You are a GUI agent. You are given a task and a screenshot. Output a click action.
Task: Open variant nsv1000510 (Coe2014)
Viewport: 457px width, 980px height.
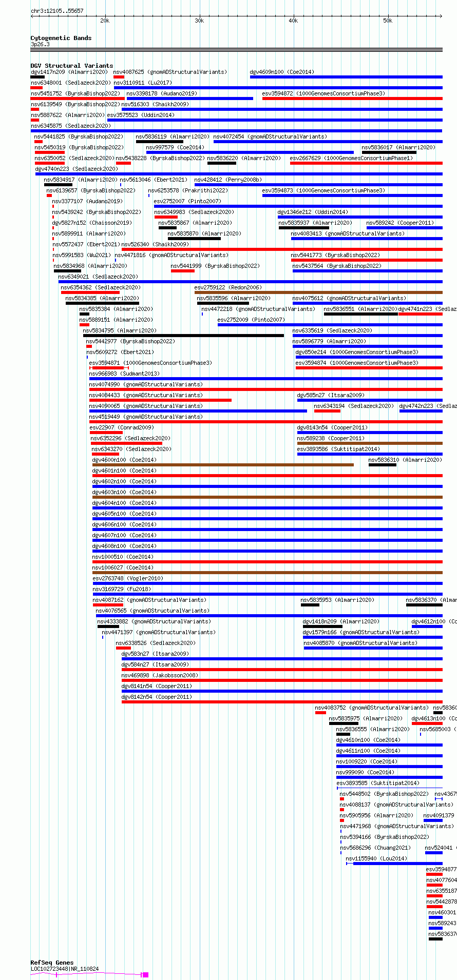point(123,557)
